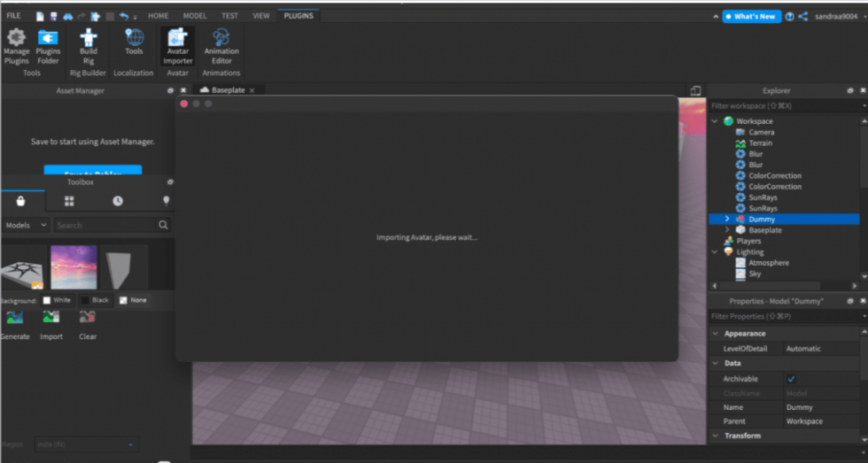Set Background to White
This screenshot has height=463, width=868.
[x=57, y=300]
